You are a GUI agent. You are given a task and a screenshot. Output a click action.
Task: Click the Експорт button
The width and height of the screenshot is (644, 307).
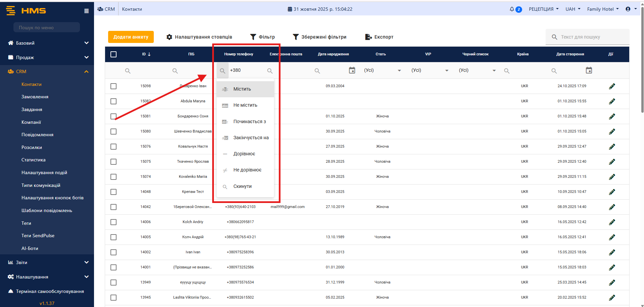(x=379, y=37)
